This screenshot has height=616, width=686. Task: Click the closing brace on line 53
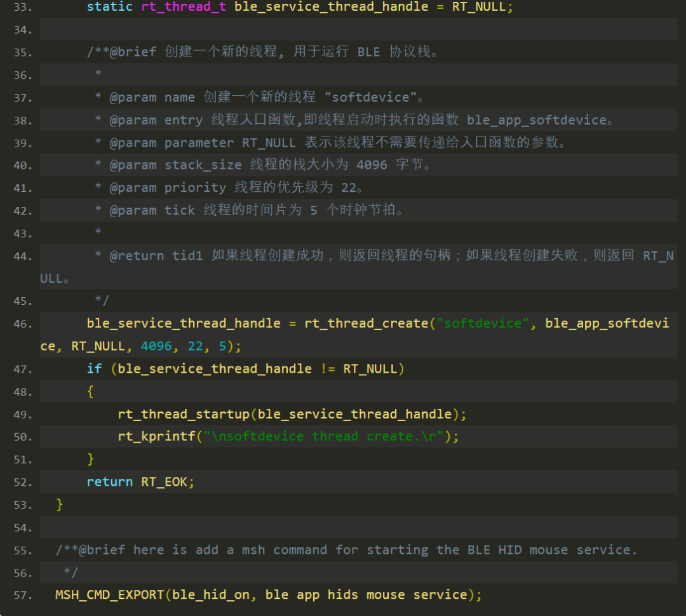pos(60,504)
